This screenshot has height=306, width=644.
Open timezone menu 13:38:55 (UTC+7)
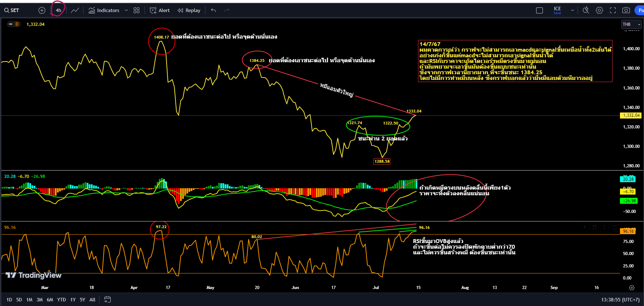620,300
